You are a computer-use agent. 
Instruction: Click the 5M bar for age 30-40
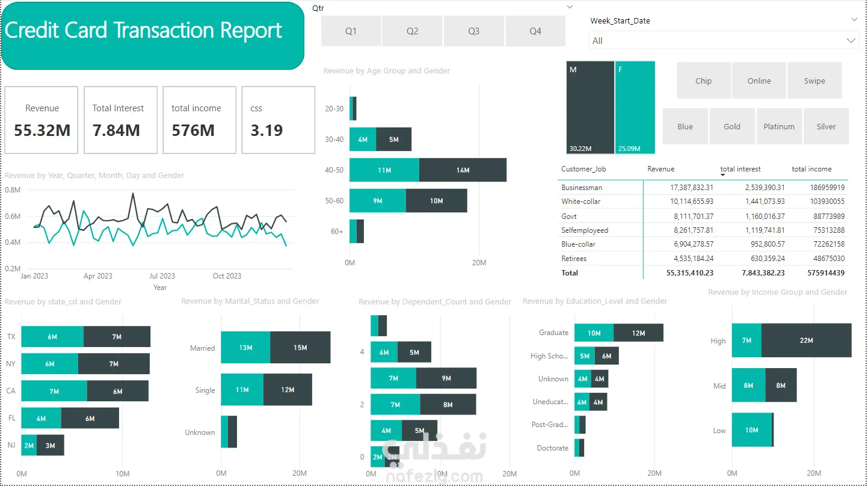(x=393, y=139)
